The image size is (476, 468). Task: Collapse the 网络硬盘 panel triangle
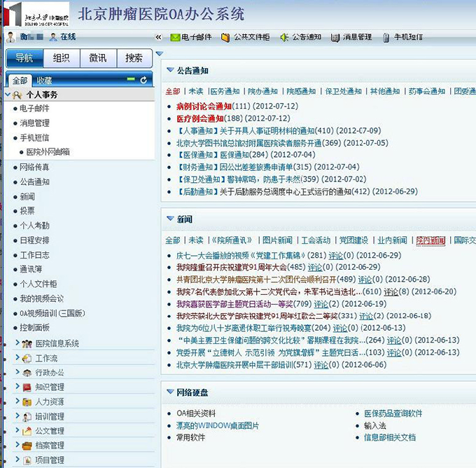170,392
